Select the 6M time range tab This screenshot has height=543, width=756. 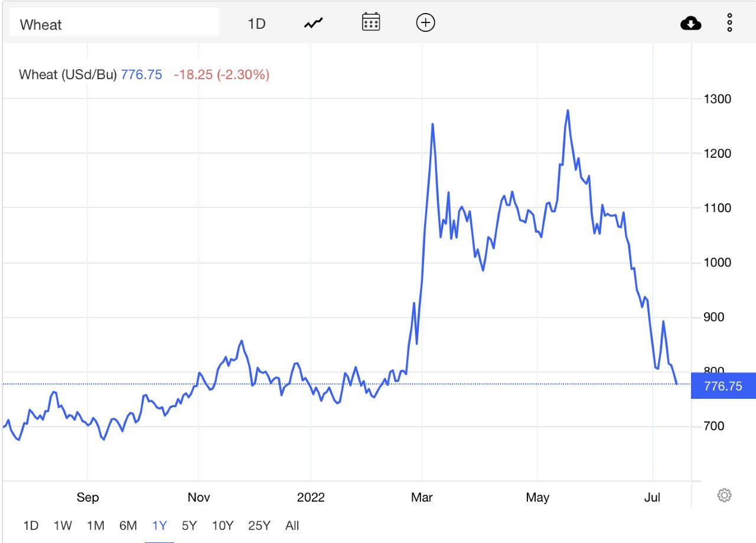coord(128,525)
